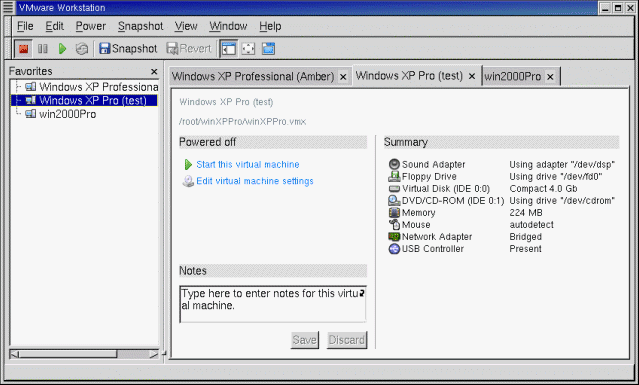Click the Suspend pause toolbar icon

coord(42,49)
